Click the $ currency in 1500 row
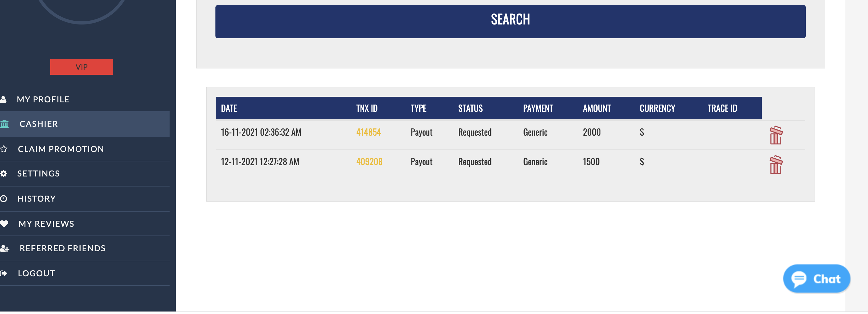Viewport: 868px width, 314px height. tap(642, 162)
